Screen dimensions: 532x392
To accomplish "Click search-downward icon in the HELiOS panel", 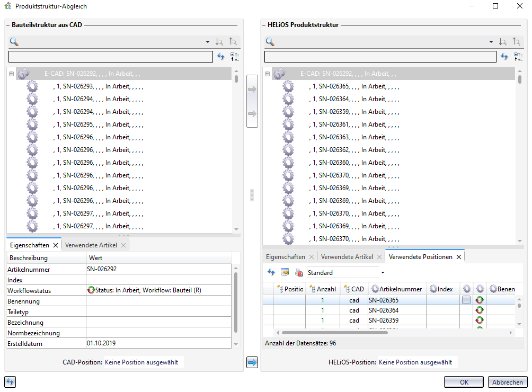I will tap(502, 42).
